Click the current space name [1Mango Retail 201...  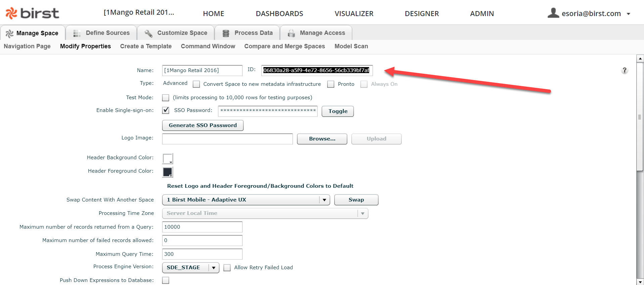[x=139, y=12]
